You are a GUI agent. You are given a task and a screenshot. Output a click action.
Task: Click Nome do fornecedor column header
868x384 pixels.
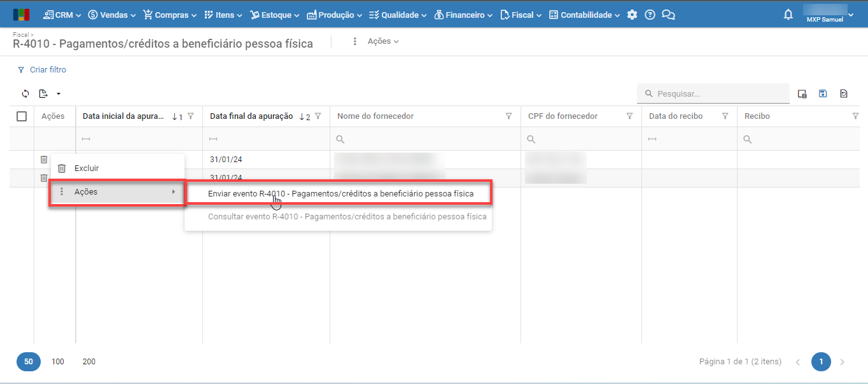click(375, 116)
